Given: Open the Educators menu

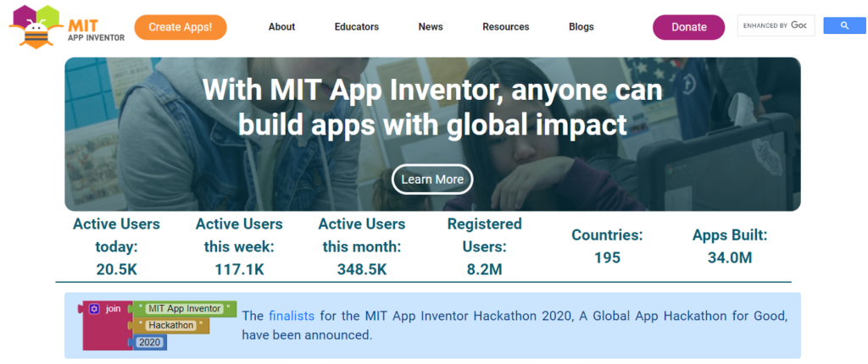Looking at the screenshot, I should coord(356,27).
